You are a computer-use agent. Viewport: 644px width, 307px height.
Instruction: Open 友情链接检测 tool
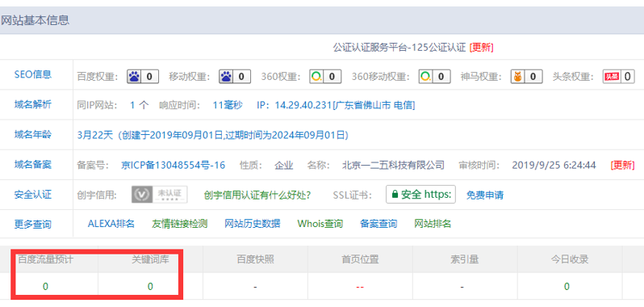(179, 224)
